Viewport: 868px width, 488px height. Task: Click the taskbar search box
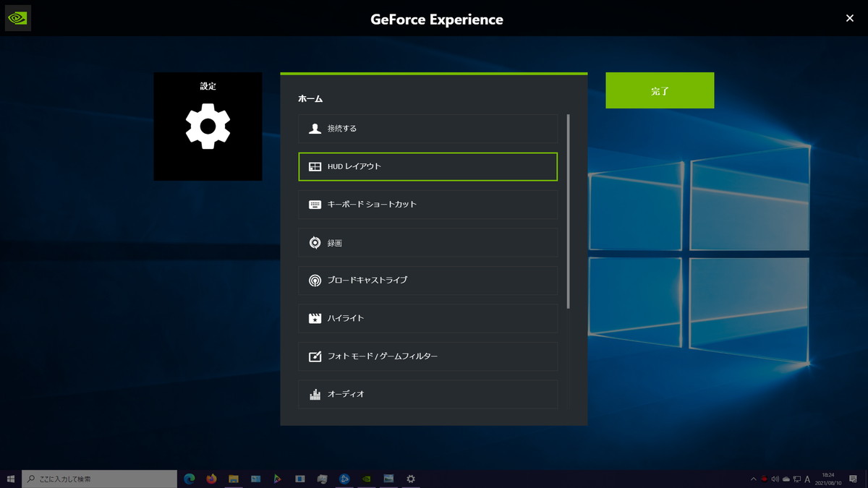tap(99, 479)
